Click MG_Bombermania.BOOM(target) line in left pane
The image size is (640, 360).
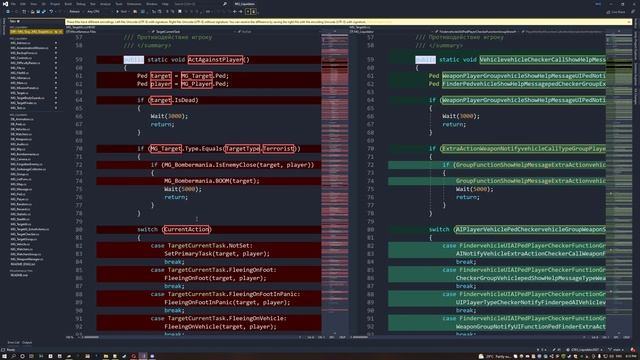point(211,181)
